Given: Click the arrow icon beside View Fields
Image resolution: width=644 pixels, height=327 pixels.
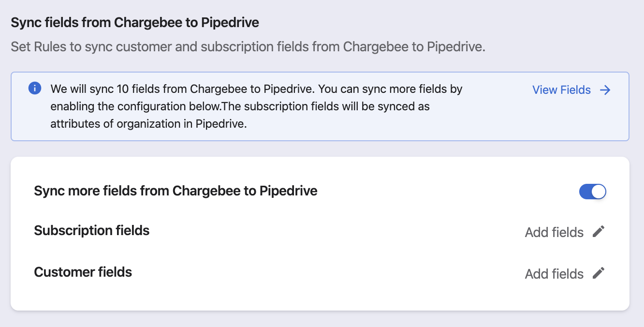Looking at the screenshot, I should (605, 90).
